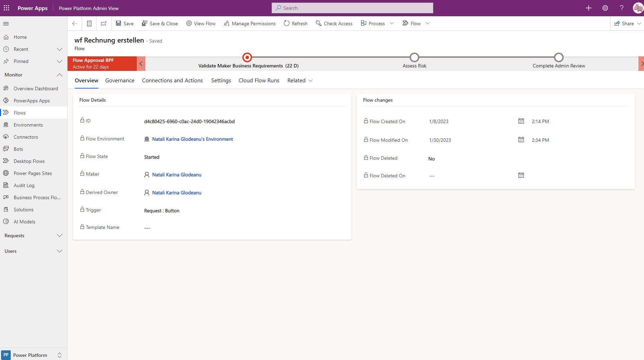644x360 pixels.
Task: Click the Flow Approval BPF header
Action: click(102, 64)
